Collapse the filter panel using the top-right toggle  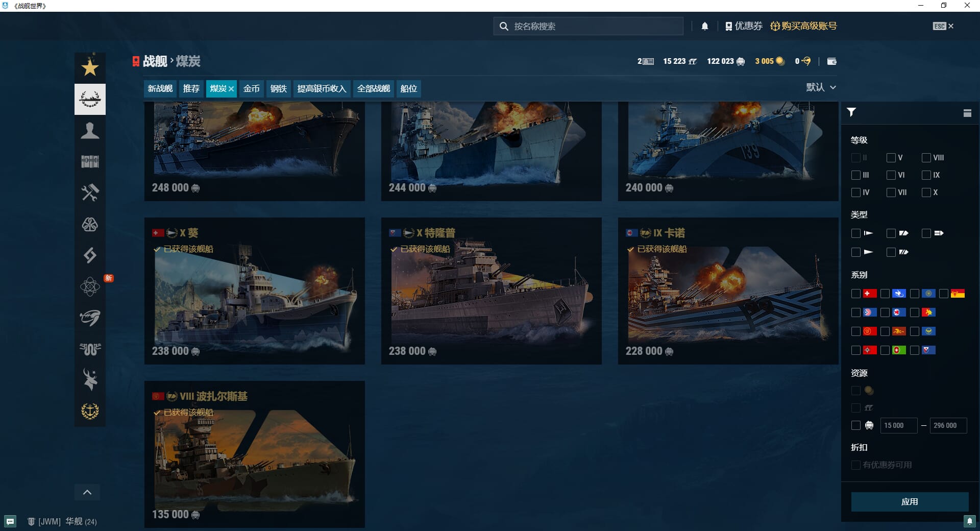coord(967,113)
